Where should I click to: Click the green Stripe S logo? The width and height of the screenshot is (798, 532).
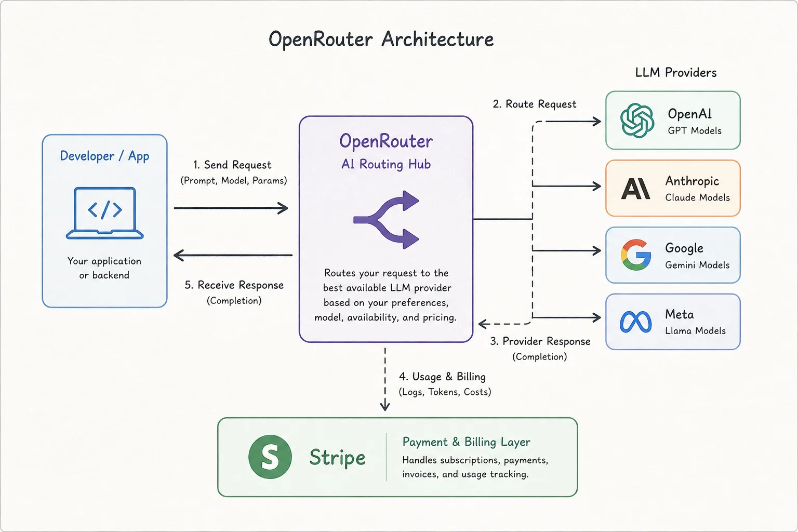[x=270, y=457]
